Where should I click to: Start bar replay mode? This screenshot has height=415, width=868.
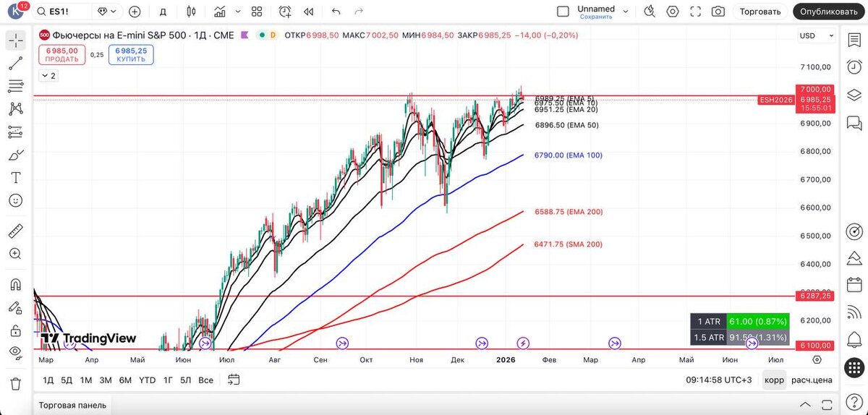point(309,12)
